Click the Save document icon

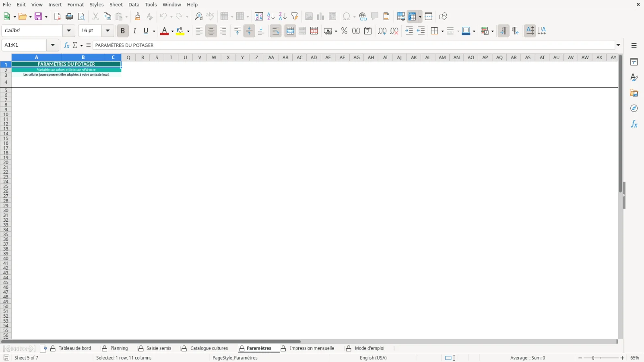(x=38, y=16)
